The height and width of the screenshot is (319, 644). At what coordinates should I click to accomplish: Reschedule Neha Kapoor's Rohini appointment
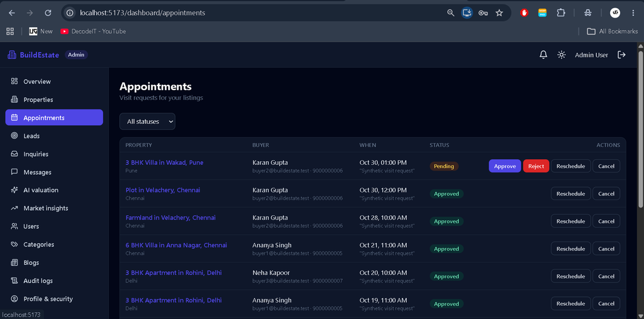click(571, 276)
